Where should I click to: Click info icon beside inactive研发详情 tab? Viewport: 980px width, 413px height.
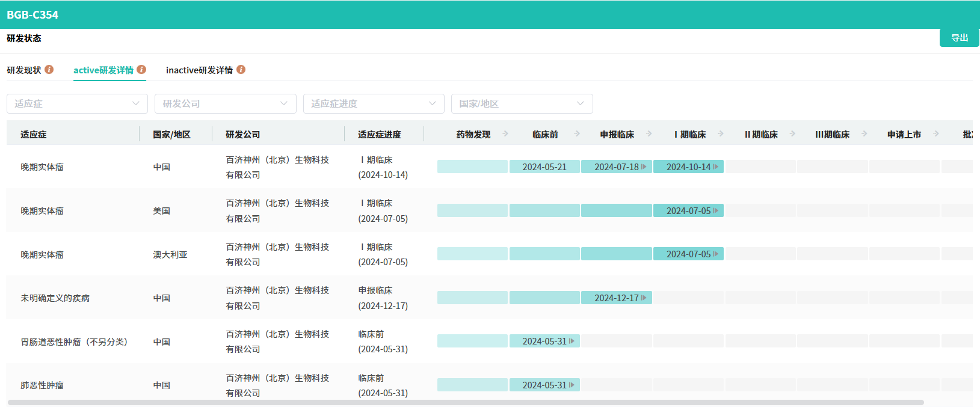(241, 70)
